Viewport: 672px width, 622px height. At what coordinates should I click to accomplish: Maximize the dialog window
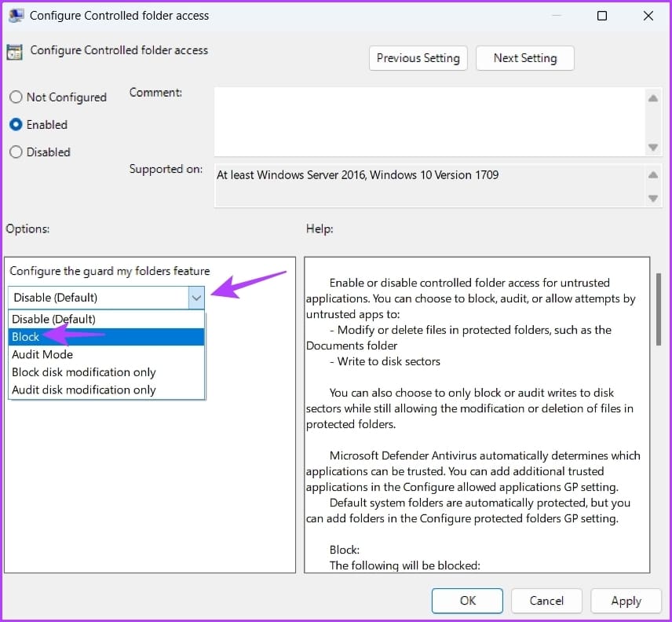(x=601, y=16)
